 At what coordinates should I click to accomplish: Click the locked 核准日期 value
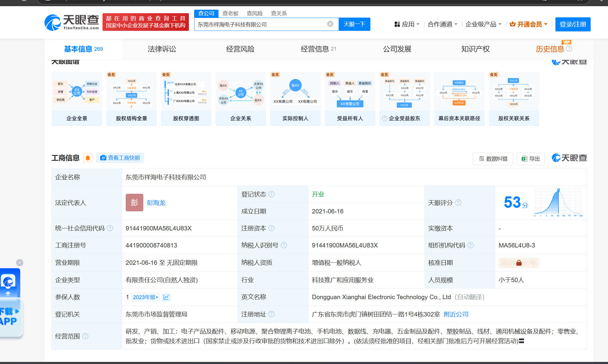519,263
